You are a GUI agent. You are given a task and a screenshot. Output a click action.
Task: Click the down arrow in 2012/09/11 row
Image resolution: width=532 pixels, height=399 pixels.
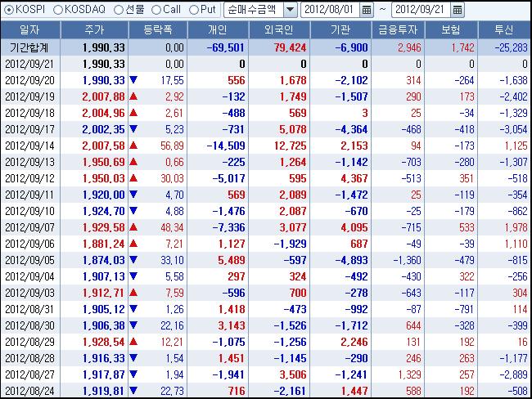[133, 195]
